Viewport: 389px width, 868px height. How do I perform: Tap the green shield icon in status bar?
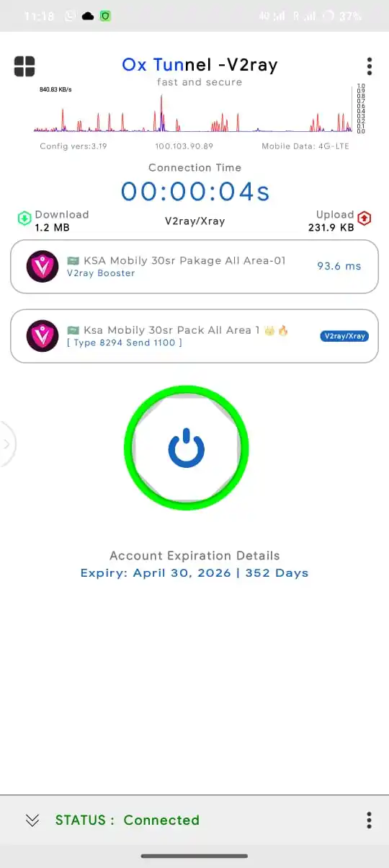tap(105, 16)
